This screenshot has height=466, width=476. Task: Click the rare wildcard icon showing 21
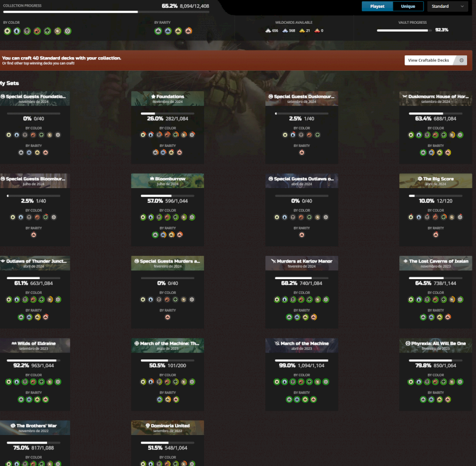point(302,30)
